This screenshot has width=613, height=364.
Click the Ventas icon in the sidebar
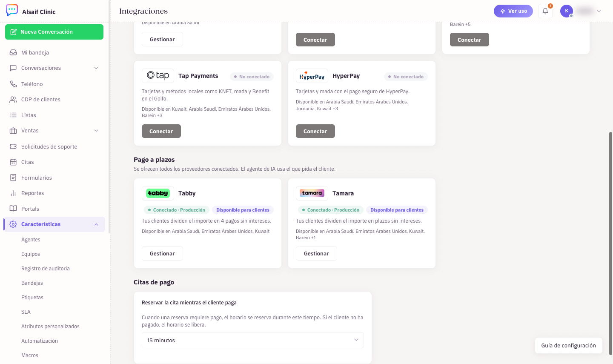coord(13,131)
